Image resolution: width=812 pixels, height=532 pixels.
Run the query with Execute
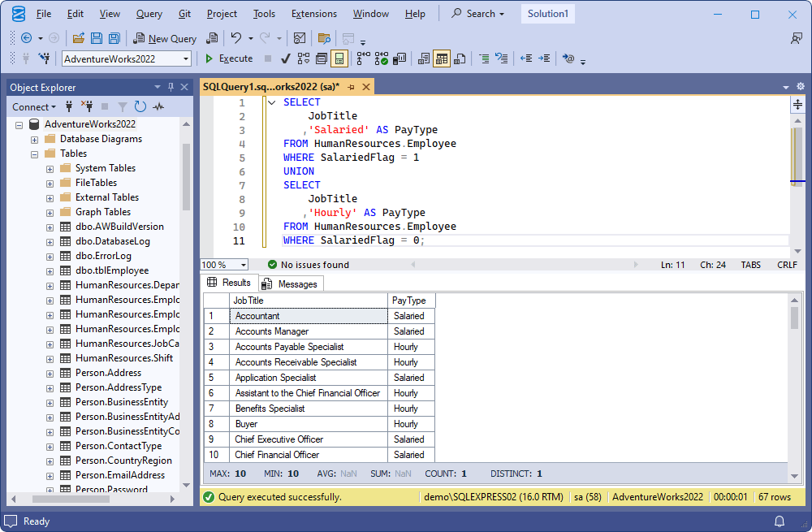(229, 58)
